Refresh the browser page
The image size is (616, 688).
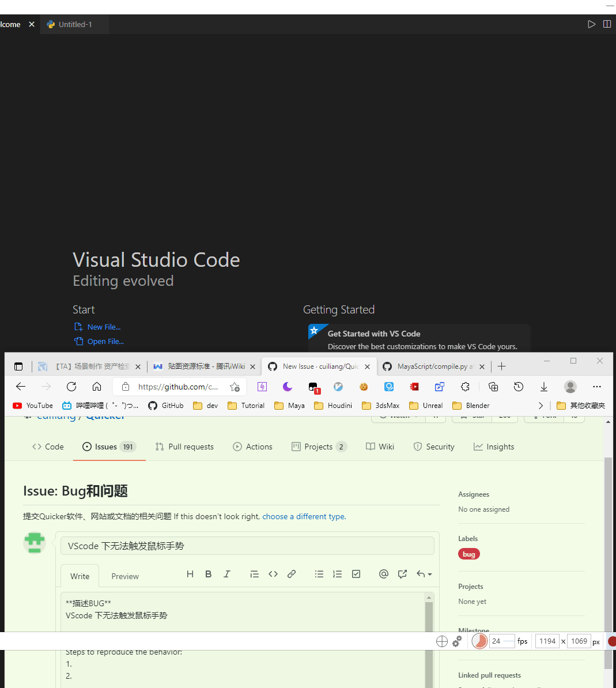point(71,387)
